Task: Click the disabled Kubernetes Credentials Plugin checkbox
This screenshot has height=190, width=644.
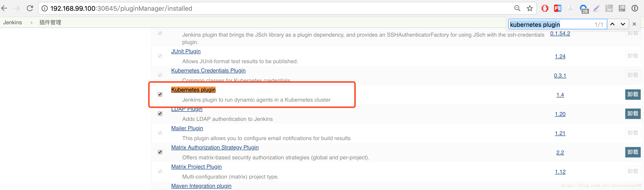Action: (160, 75)
